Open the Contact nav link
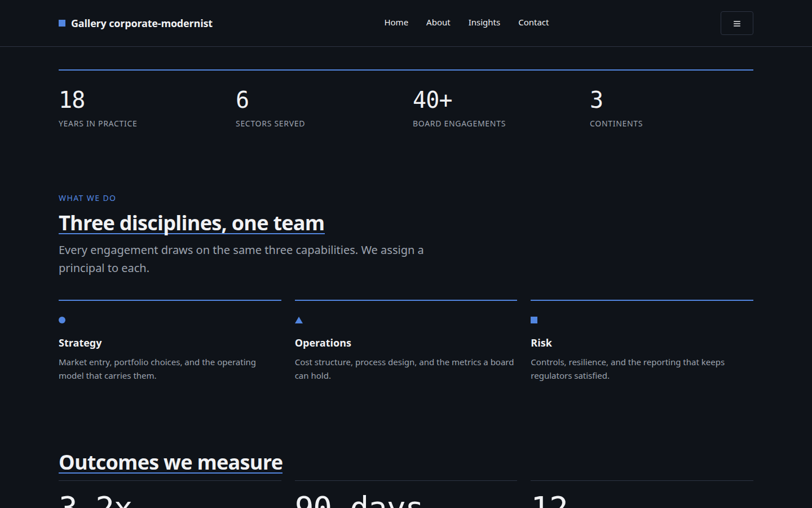812x508 pixels. [x=533, y=23]
